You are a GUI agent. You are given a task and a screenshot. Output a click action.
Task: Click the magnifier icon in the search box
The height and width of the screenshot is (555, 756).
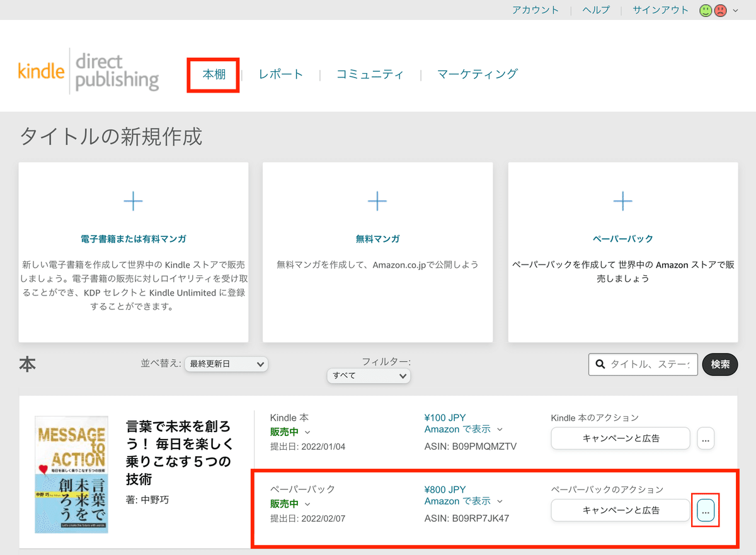pyautogui.click(x=600, y=364)
